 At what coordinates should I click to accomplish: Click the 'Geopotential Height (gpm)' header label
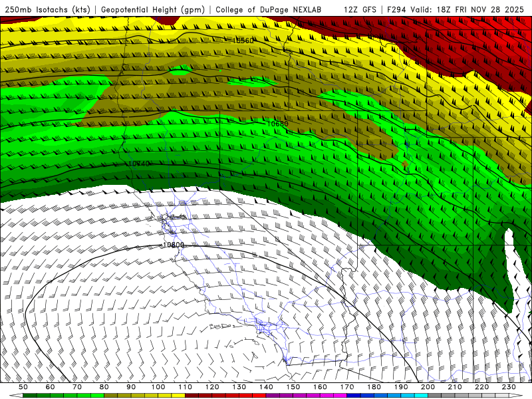[153, 9]
